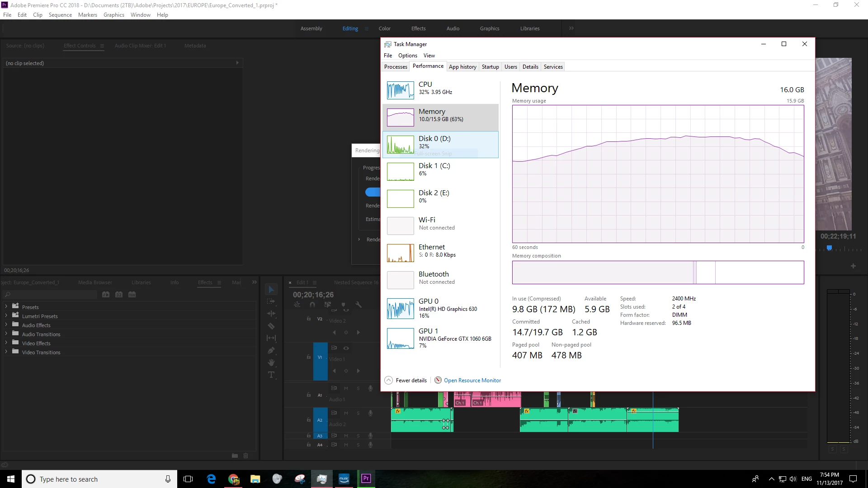
Task: Select the Type tool
Action: tap(271, 375)
